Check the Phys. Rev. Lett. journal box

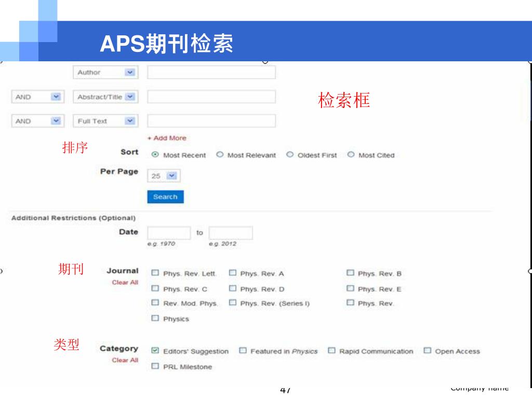point(155,273)
